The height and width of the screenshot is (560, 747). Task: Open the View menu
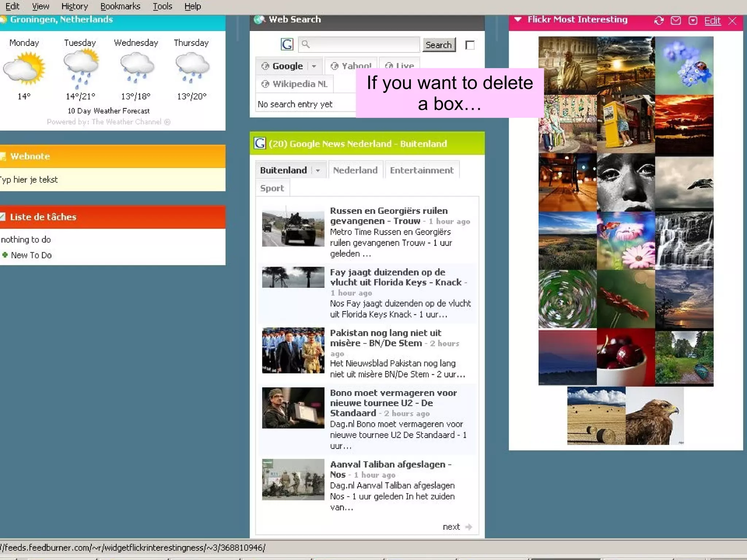pos(40,6)
